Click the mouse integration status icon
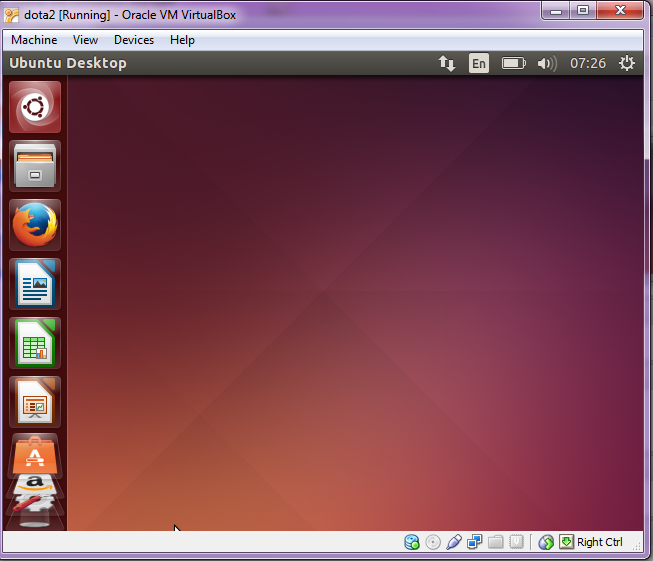Viewport: 653px width, 561px height. (546, 542)
